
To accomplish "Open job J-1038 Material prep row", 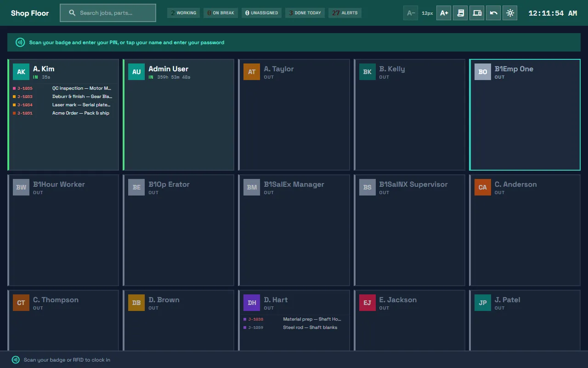I will pos(294,319).
